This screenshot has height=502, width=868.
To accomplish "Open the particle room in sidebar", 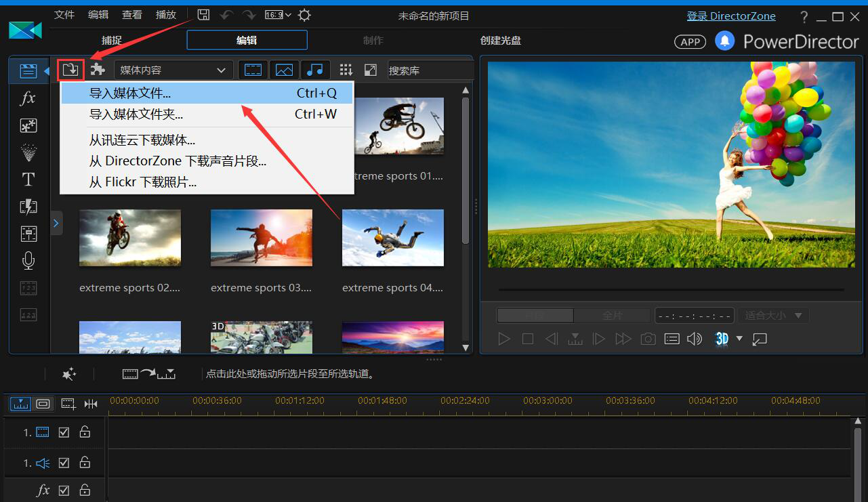I will point(28,152).
